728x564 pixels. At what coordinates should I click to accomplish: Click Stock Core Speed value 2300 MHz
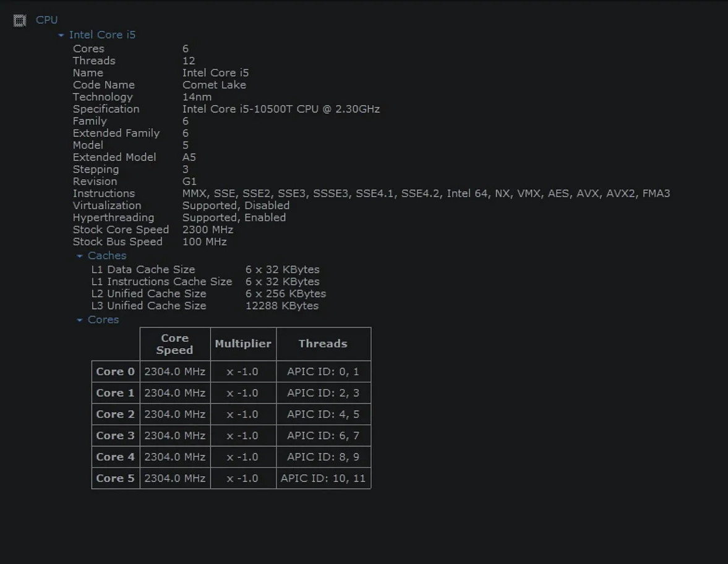pyautogui.click(x=208, y=230)
